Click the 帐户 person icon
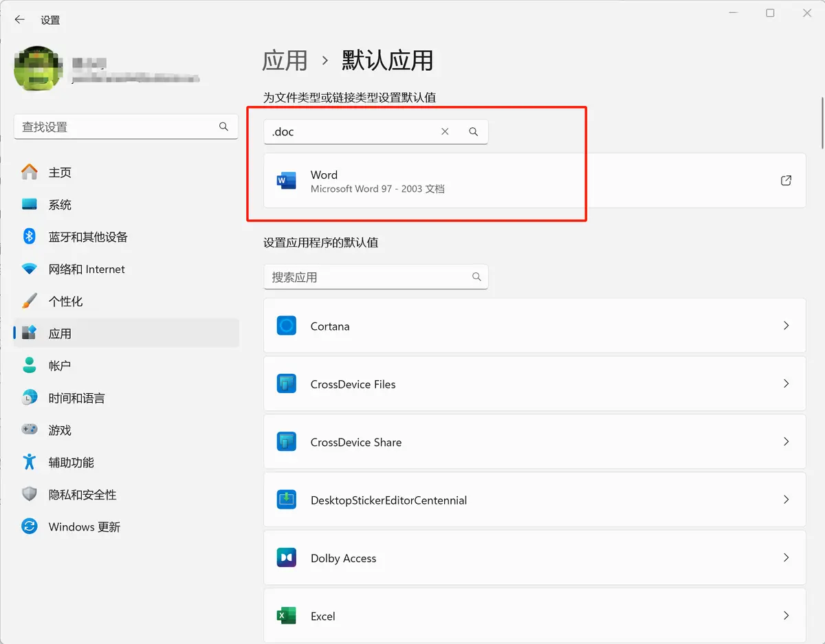 [30, 365]
